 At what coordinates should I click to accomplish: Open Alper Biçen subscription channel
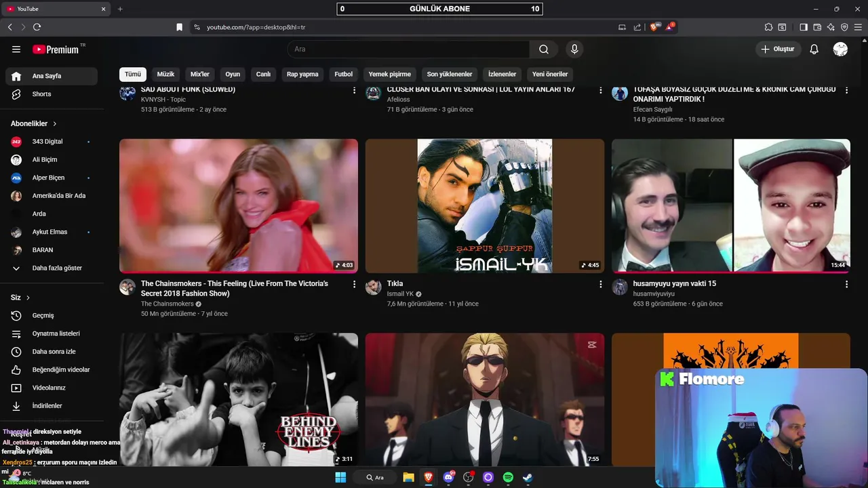point(52,178)
